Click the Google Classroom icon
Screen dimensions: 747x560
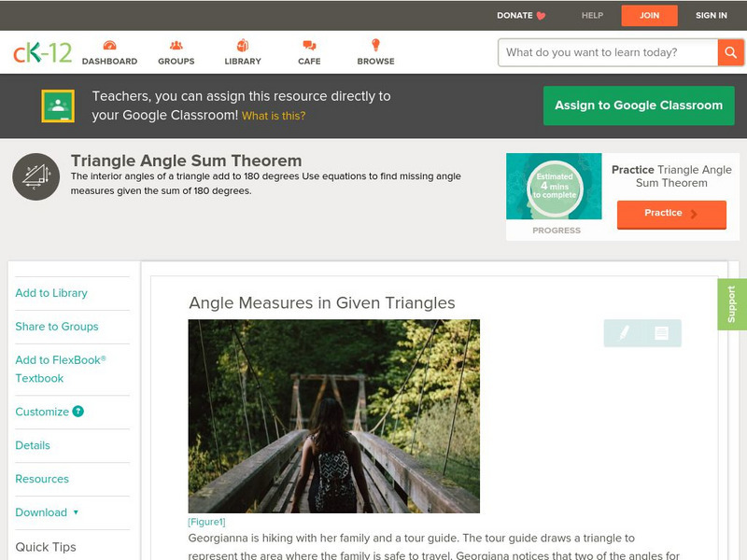[x=58, y=105]
